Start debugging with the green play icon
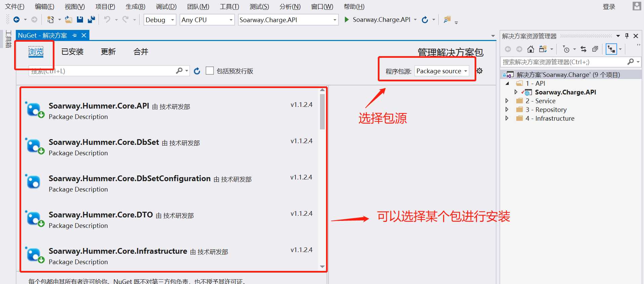644x284 pixels. coord(347,19)
